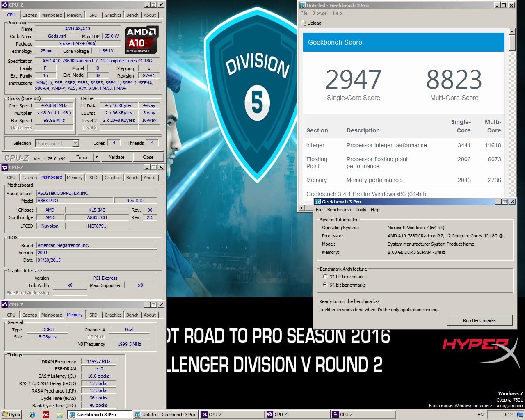Image resolution: width=525 pixels, height=420 pixels.
Task: Open SPD tab in top CPU-Z window
Action: (94, 15)
